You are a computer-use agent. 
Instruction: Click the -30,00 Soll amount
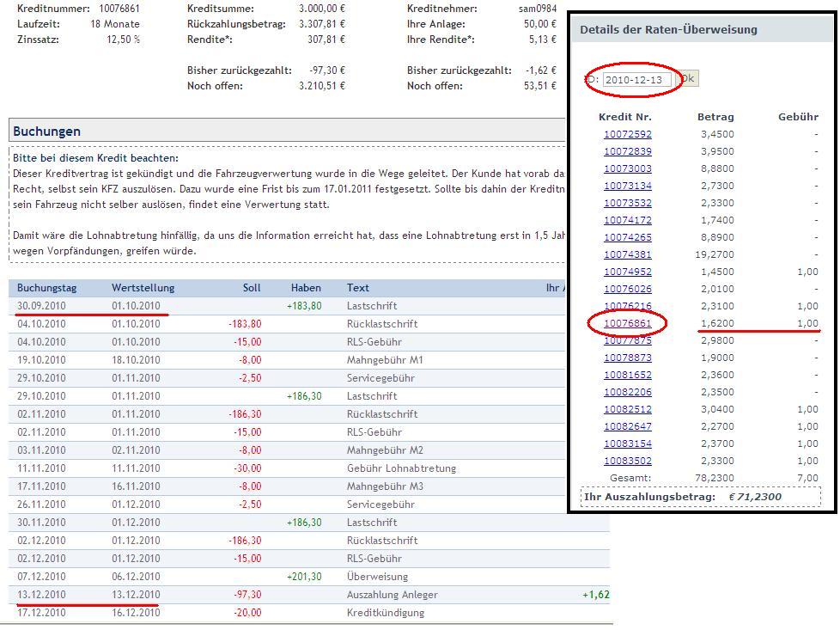click(x=247, y=468)
